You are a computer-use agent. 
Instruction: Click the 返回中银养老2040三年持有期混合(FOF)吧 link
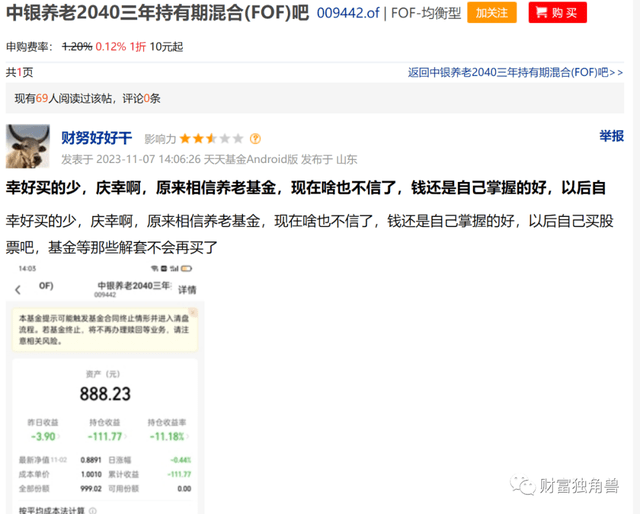[514, 72]
